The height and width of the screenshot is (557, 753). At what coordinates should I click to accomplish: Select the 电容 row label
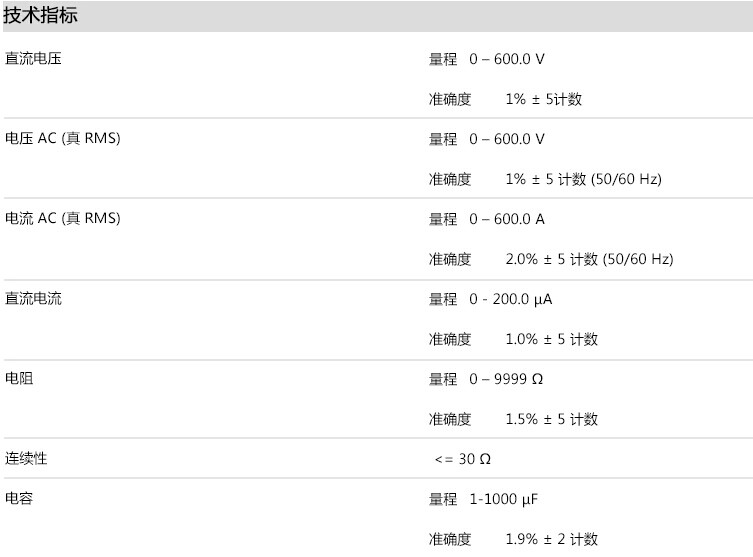(x=19, y=498)
